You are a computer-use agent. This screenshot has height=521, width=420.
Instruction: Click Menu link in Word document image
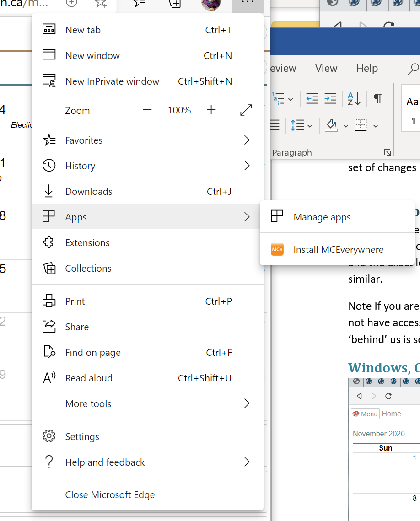(365, 414)
